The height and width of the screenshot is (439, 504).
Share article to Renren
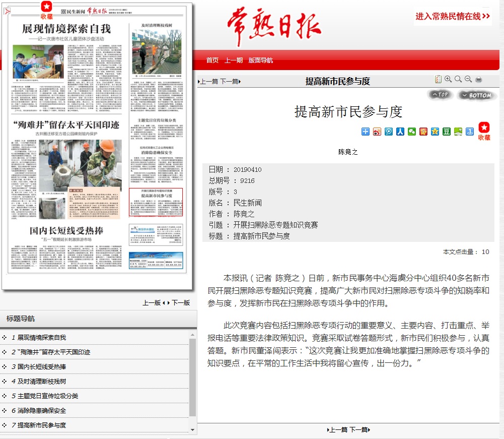point(400,132)
